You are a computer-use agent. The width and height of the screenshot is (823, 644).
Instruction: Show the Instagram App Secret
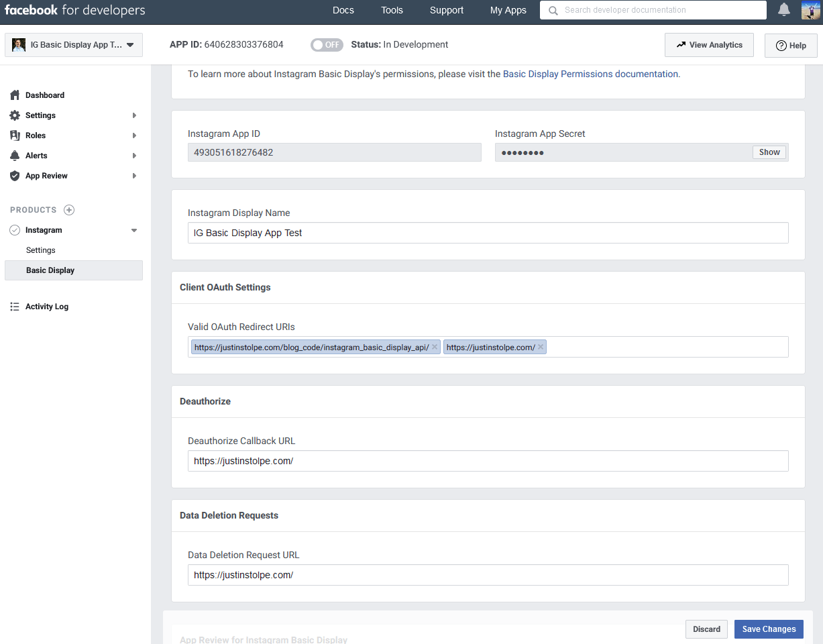click(769, 152)
